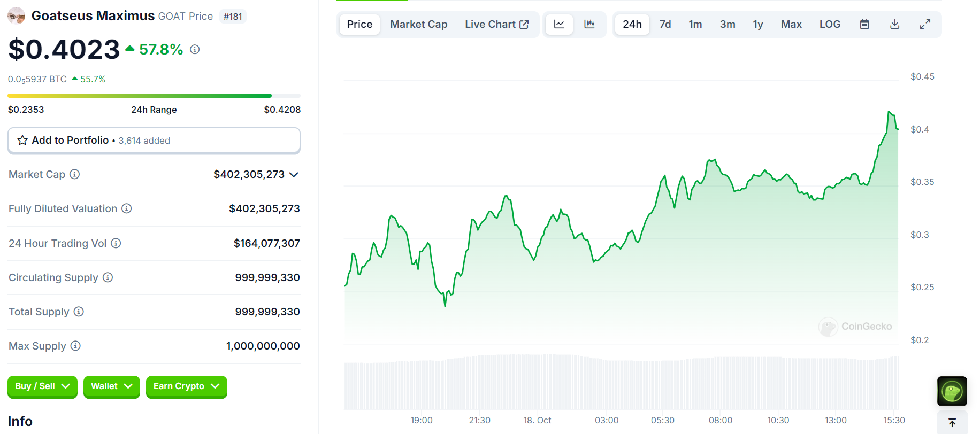The image size is (980, 434).
Task: Toggle LOG scale on the chart
Action: point(830,24)
